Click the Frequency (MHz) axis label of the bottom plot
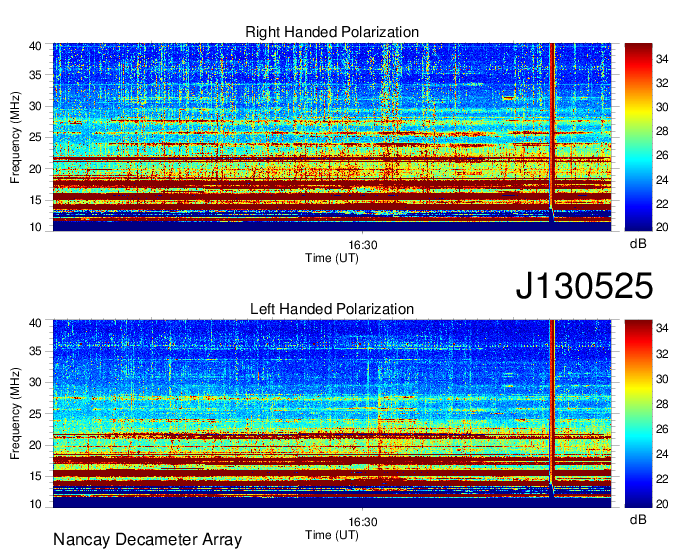 (15, 414)
